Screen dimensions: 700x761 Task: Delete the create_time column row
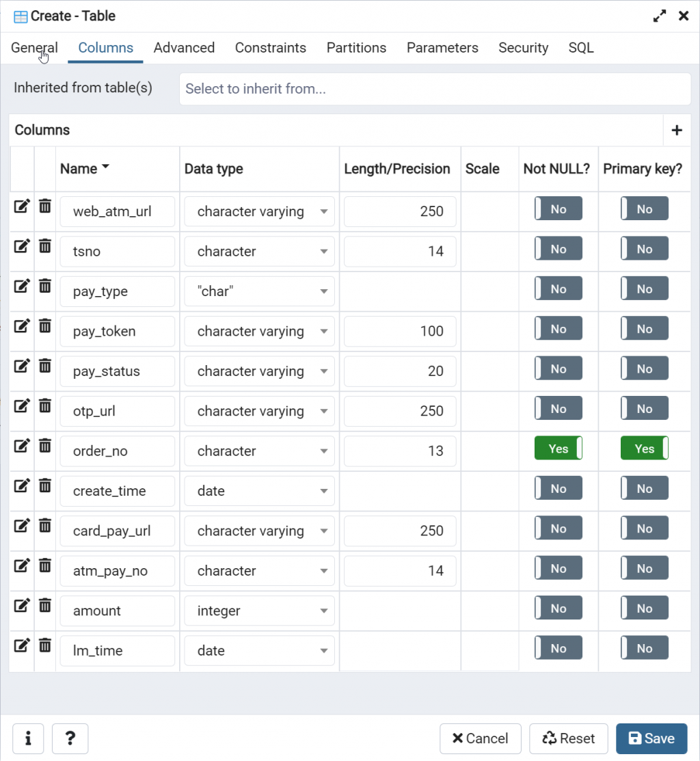coord(44,485)
